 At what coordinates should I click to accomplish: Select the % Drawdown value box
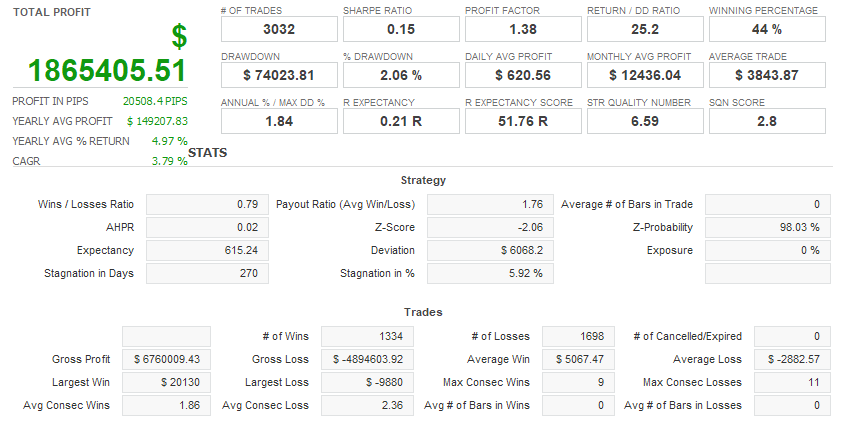400,75
